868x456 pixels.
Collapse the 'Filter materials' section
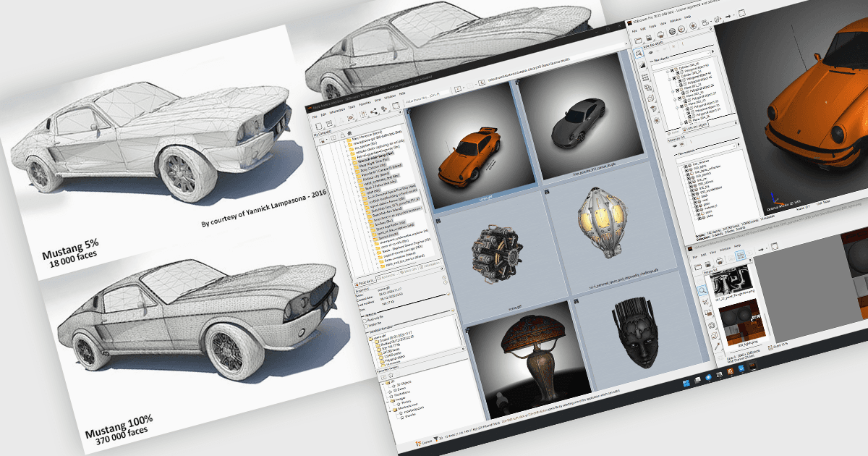pyautogui.click(x=686, y=153)
